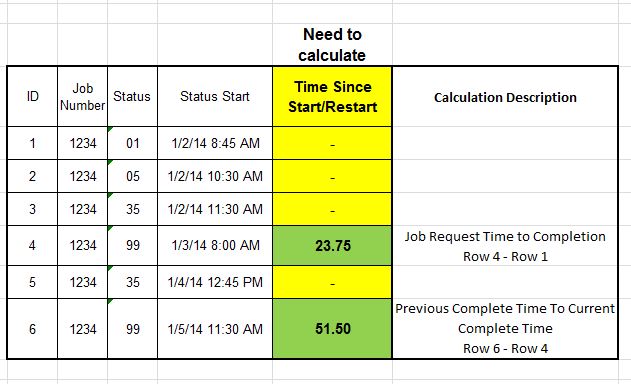
Task: Click the cell containing 1/2/14 8:45 AM
Action: tap(215, 143)
